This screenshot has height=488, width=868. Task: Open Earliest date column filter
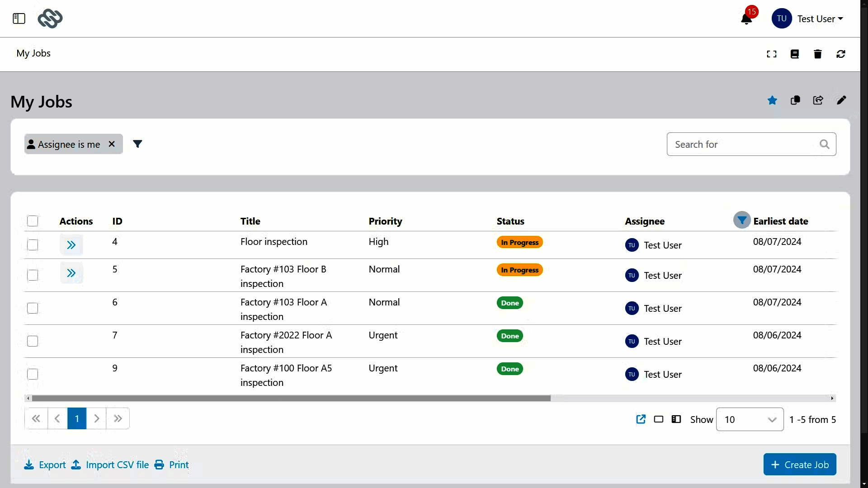[742, 220]
